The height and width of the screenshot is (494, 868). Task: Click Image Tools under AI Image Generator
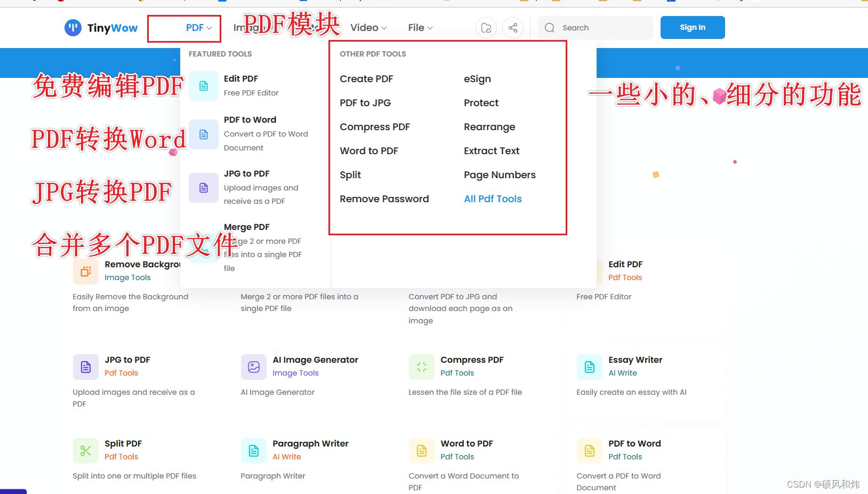295,373
